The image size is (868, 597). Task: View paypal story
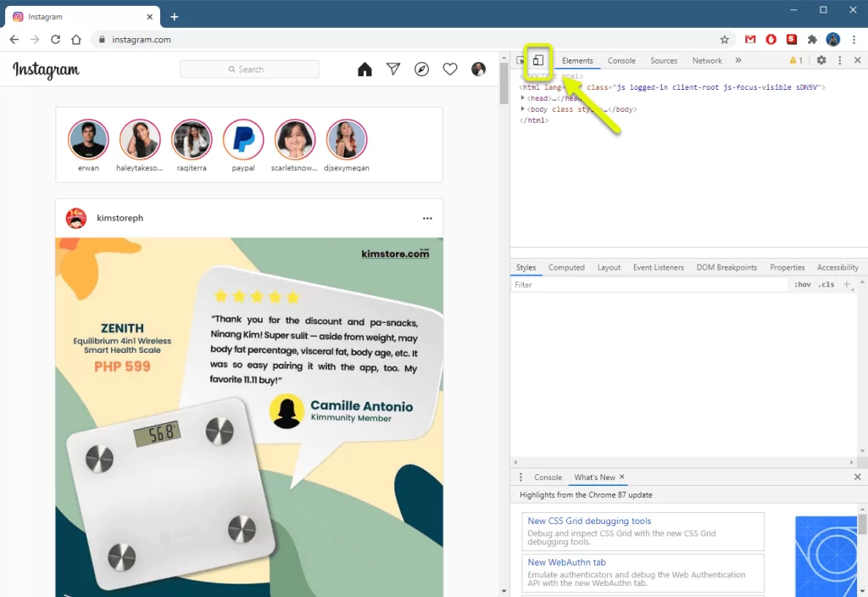pos(243,140)
